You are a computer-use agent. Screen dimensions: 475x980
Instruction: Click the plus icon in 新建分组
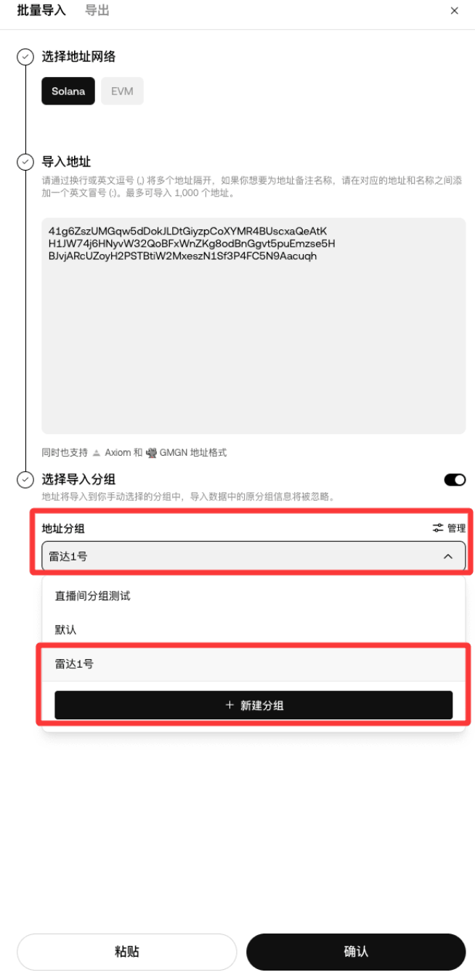tap(230, 705)
